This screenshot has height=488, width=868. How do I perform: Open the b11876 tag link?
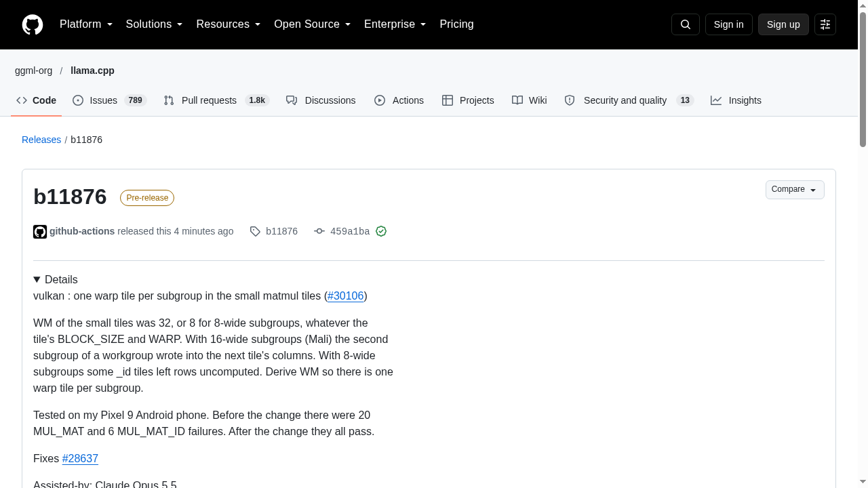(281, 231)
